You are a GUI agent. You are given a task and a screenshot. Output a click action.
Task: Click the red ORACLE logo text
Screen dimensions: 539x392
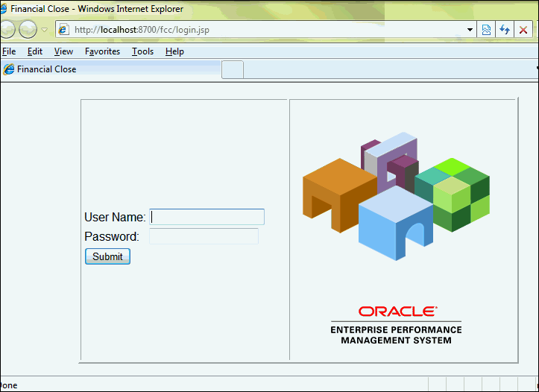(397, 312)
